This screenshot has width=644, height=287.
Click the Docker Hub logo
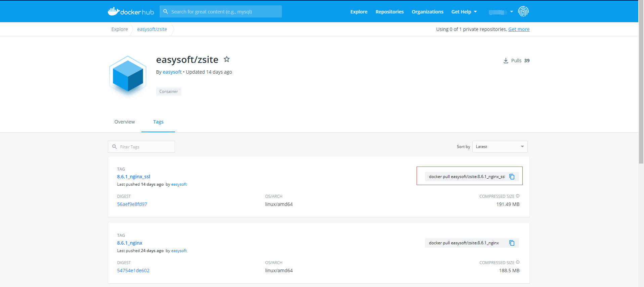pos(131,12)
